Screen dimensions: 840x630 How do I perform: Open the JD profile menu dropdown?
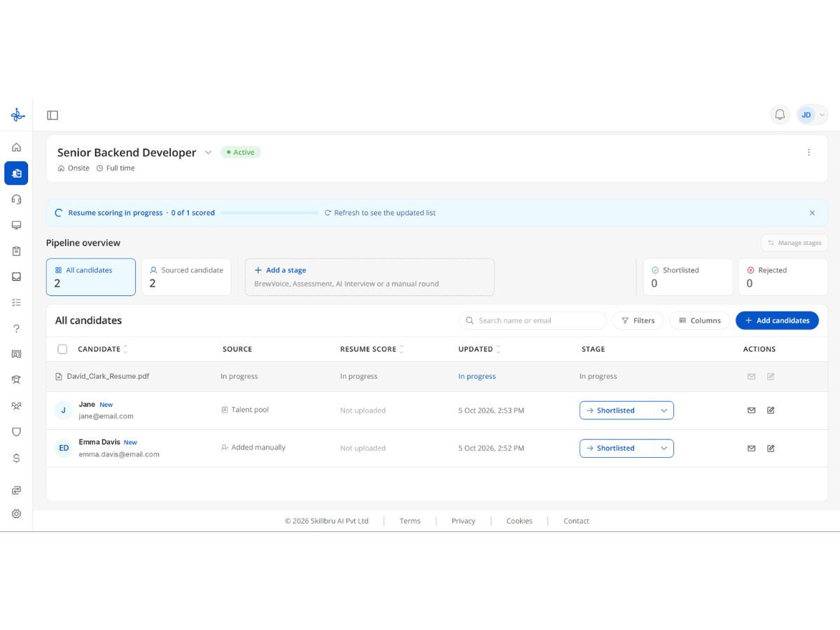[x=812, y=115]
